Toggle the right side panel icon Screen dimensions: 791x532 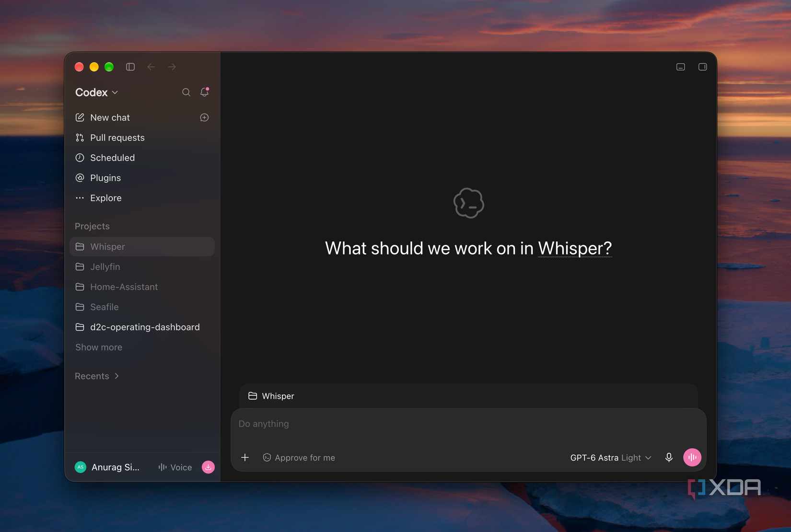tap(703, 67)
